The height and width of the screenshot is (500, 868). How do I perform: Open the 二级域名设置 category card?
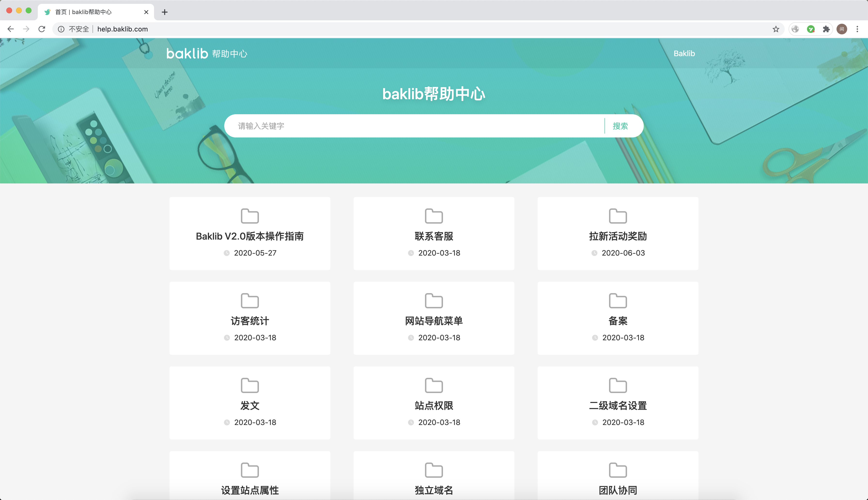[x=618, y=406]
